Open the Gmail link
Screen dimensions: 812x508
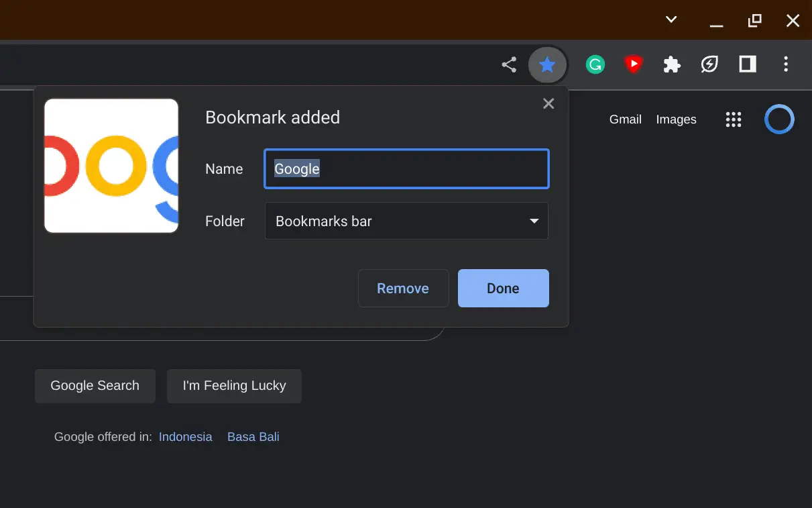coord(625,119)
